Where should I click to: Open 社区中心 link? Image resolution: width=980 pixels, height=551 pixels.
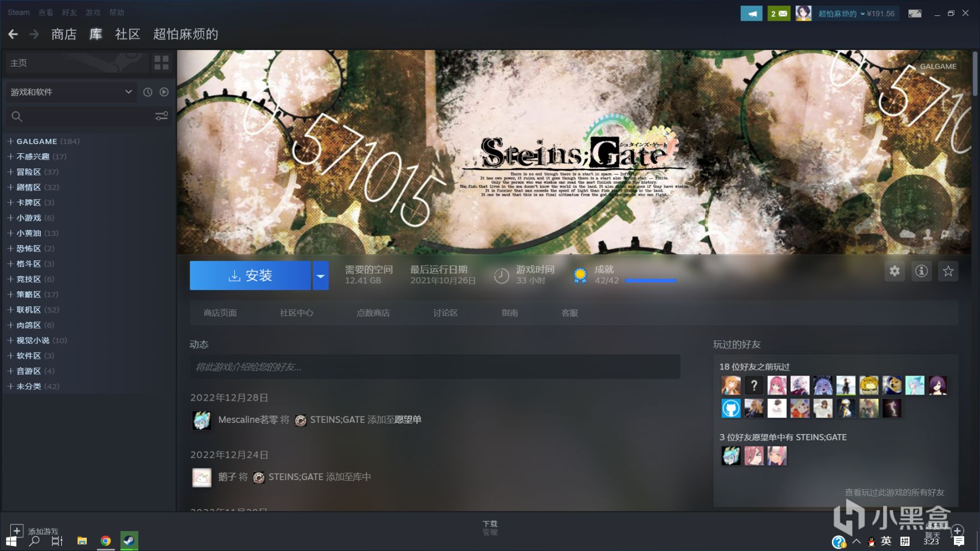(x=296, y=313)
